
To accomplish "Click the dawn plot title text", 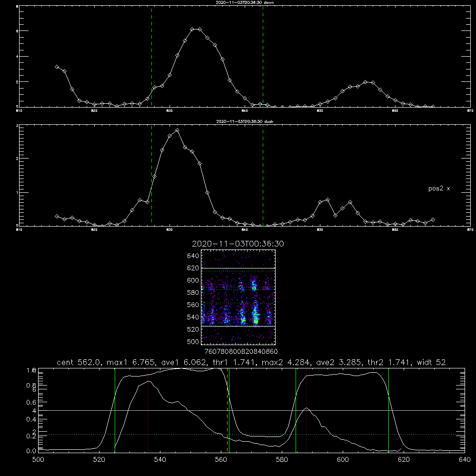I will coord(245,2).
